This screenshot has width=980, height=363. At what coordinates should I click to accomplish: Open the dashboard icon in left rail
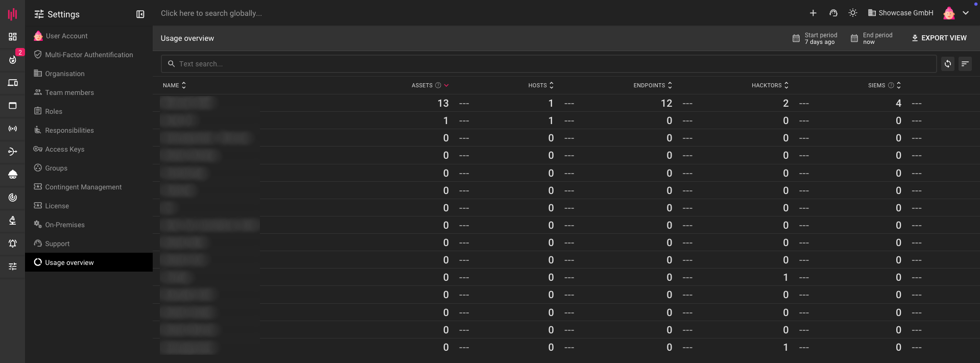tap(13, 37)
